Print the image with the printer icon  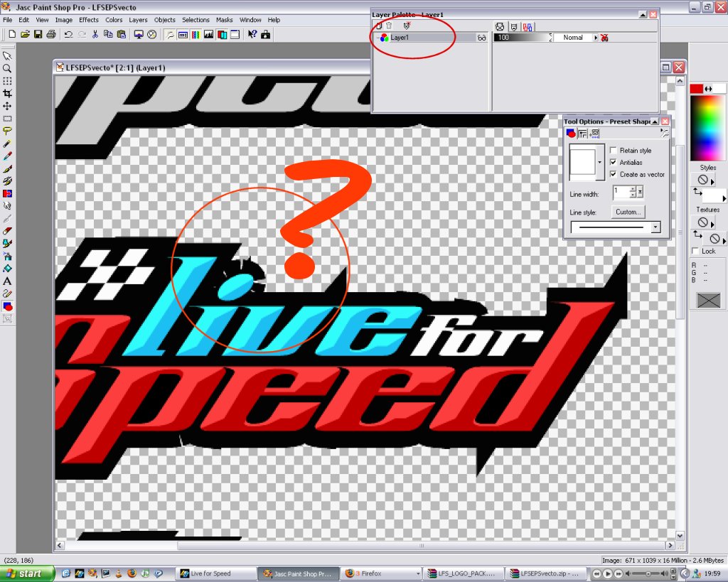51,34
